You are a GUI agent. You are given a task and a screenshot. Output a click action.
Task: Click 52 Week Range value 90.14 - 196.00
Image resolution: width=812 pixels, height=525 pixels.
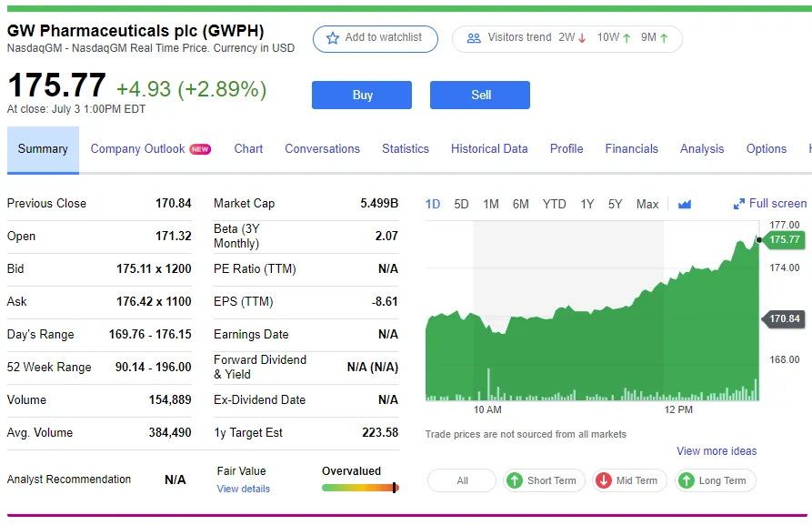coord(154,367)
